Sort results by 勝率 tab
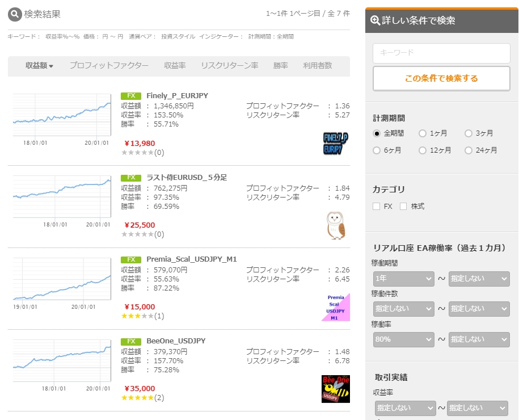This screenshot has width=519, height=420. pyautogui.click(x=281, y=66)
